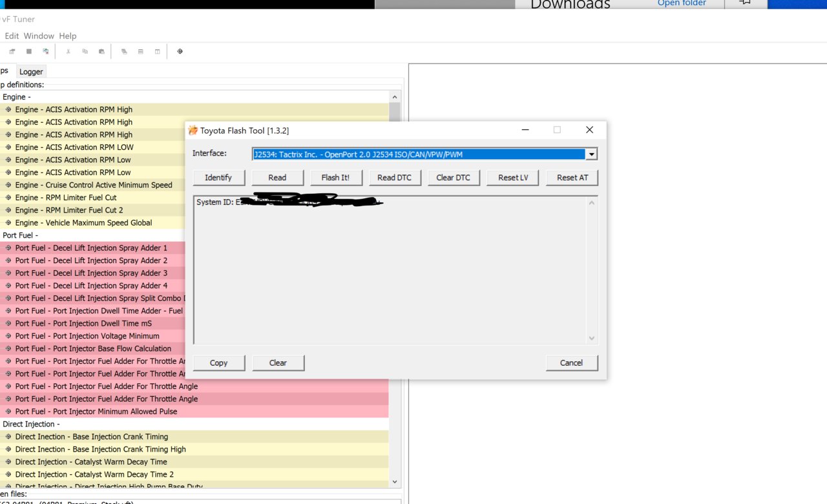The image size is (827, 504).
Task: Click the save toolbar icon
Action: [29, 52]
